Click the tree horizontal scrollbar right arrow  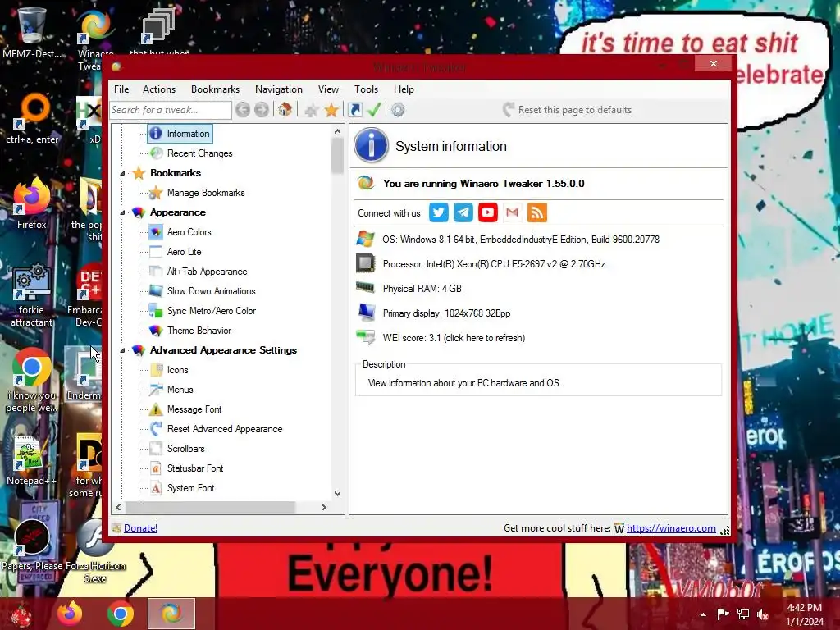tap(323, 507)
